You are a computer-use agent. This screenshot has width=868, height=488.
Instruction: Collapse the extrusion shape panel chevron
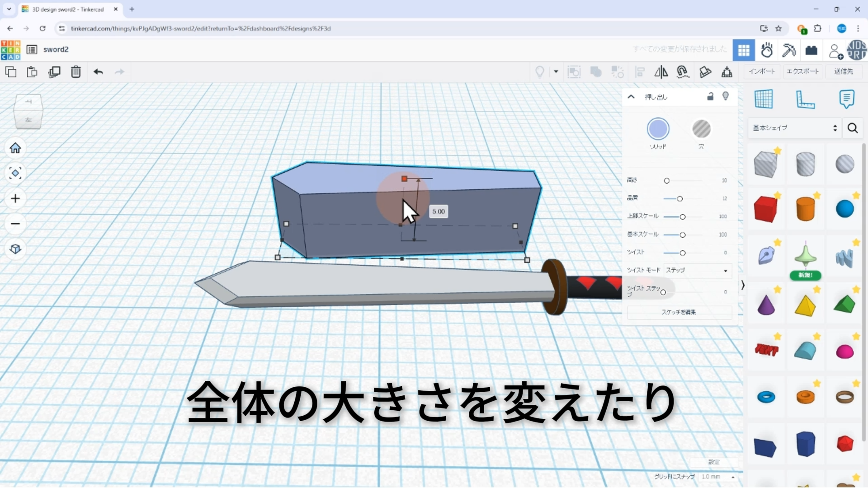(x=631, y=97)
